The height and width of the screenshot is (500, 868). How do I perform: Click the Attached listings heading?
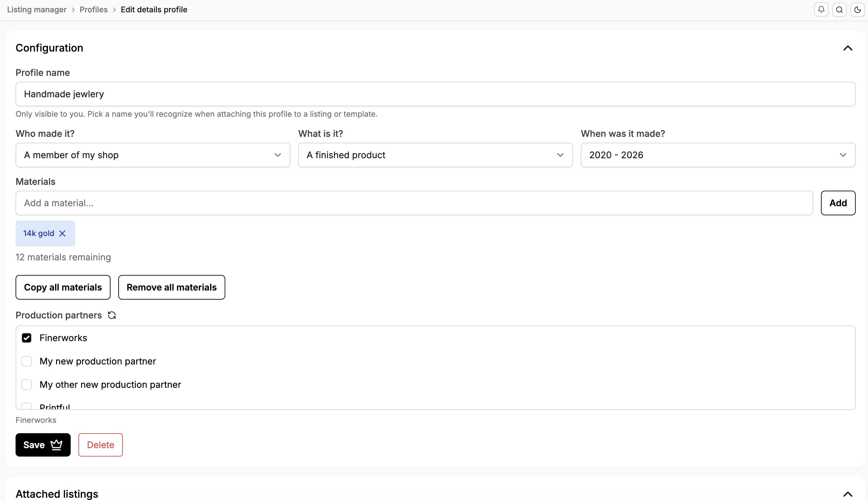(57, 494)
